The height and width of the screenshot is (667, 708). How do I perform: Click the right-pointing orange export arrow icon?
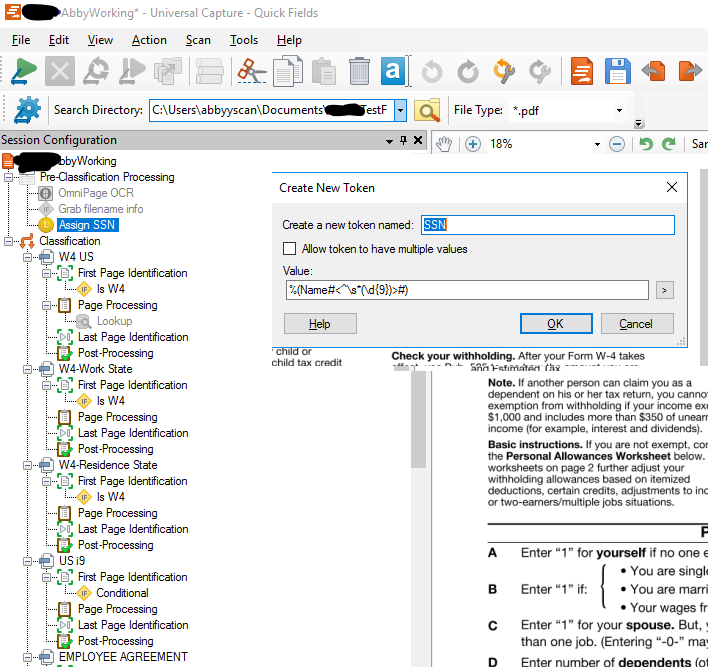(690, 71)
